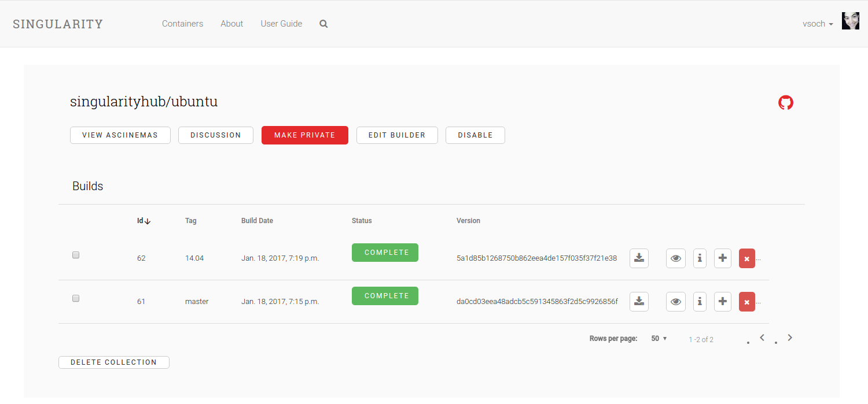Click the Tag column header
Image resolution: width=868 pixels, height=404 pixels.
(191, 221)
